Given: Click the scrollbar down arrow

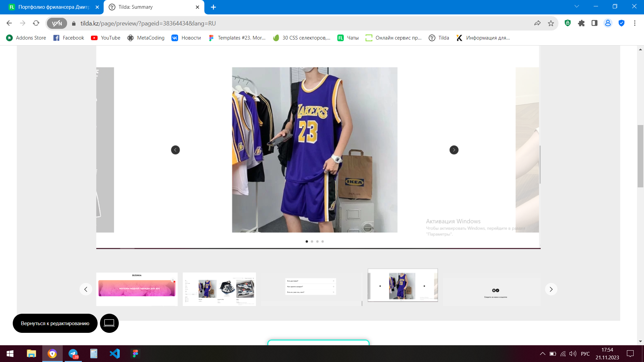Looking at the screenshot, I should pyautogui.click(x=640, y=341).
